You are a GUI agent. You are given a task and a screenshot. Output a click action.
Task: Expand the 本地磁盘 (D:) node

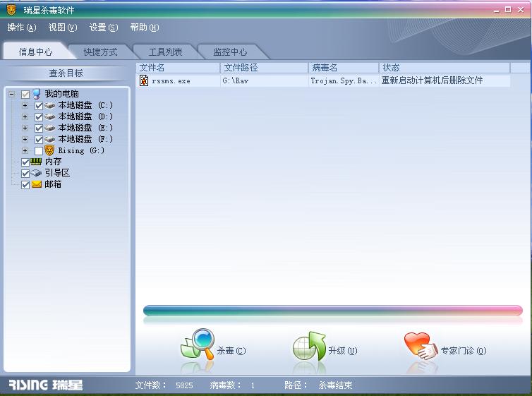[x=25, y=116]
